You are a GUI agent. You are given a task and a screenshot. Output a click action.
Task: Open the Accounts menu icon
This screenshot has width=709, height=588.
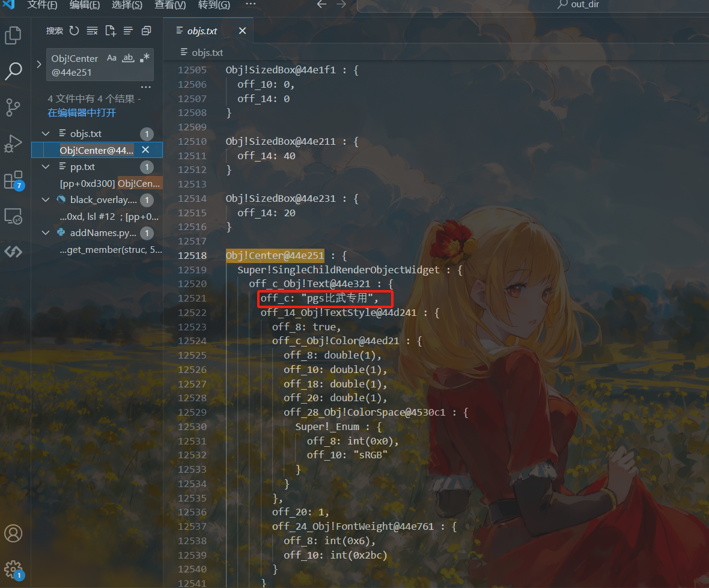coord(13,533)
